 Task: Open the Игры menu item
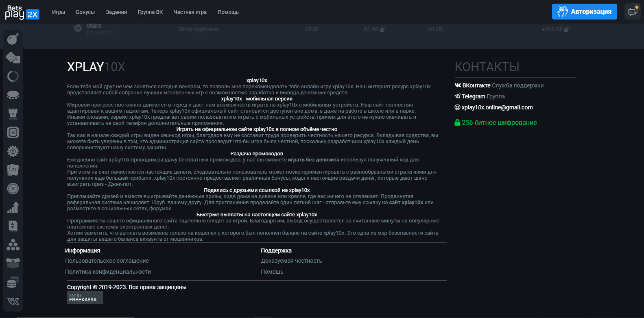(x=59, y=12)
